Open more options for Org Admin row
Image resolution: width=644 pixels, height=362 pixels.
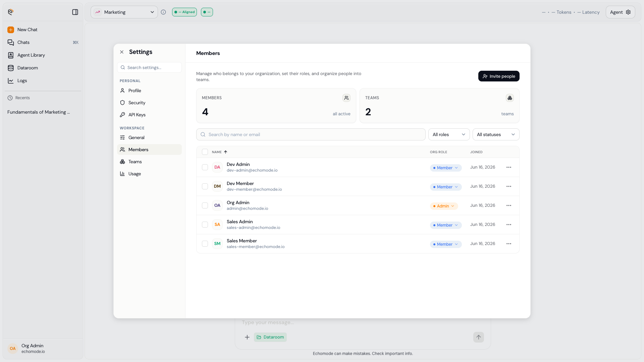click(509, 205)
